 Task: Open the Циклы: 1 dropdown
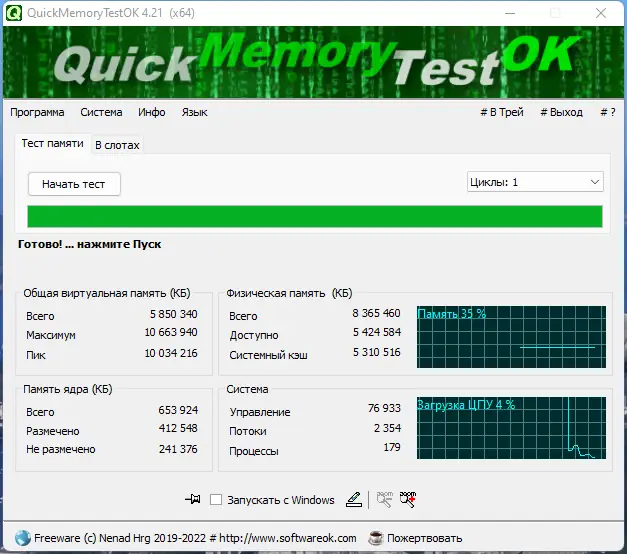(x=535, y=182)
